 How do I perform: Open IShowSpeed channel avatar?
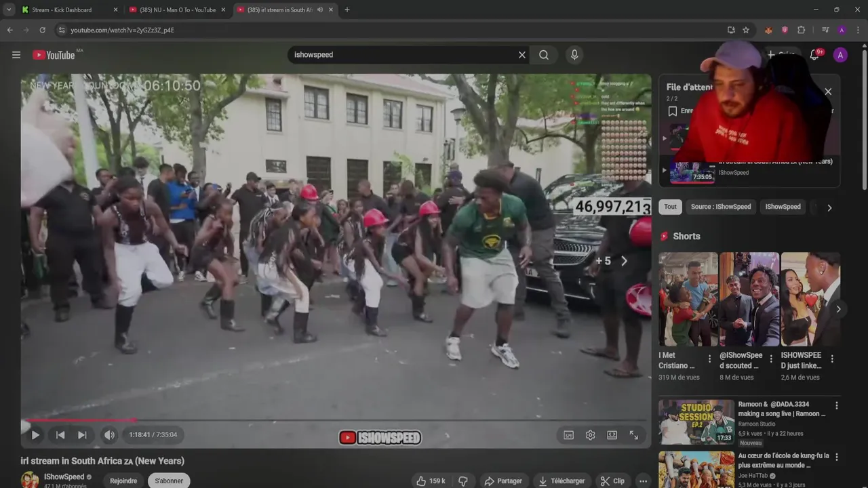30,480
